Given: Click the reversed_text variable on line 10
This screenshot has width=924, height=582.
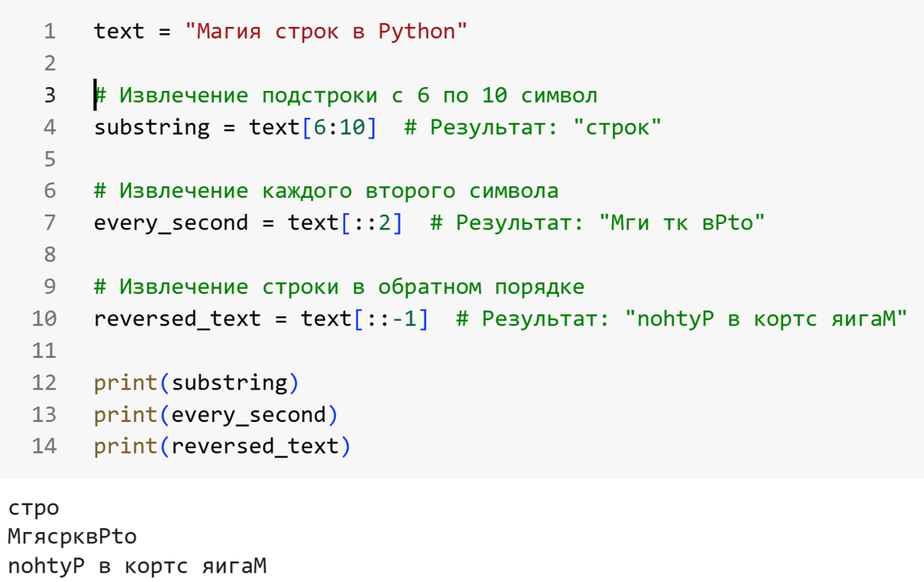Looking at the screenshot, I should tap(178, 319).
